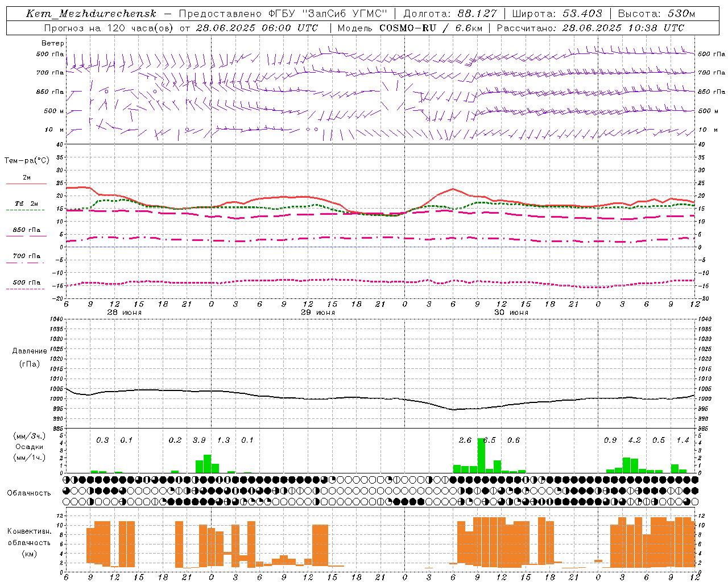Viewport: 728px width, 582px height.
Task: Click the model name COSMO-RU / 6.6км
Action: pyautogui.click(x=432, y=28)
